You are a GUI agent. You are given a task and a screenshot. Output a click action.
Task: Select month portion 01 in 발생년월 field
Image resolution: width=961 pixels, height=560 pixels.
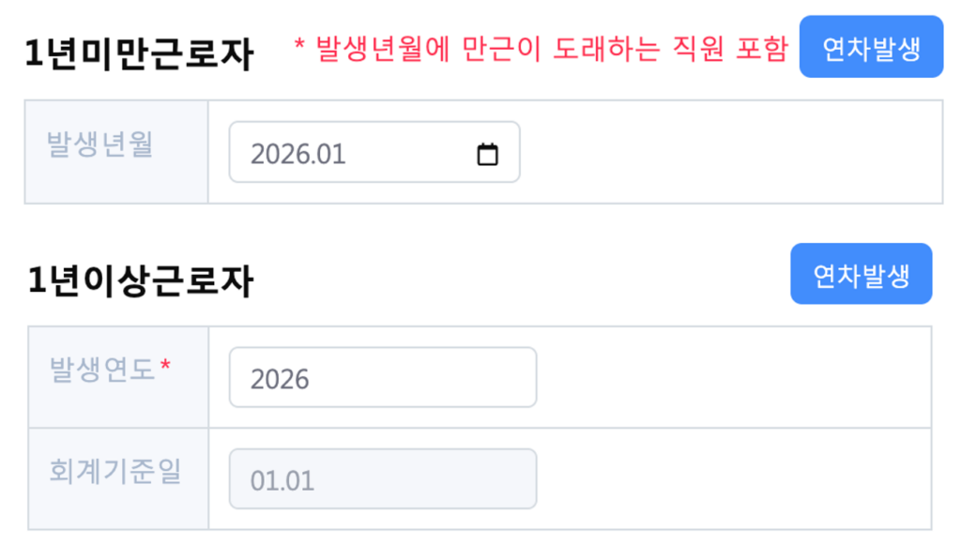click(x=331, y=154)
